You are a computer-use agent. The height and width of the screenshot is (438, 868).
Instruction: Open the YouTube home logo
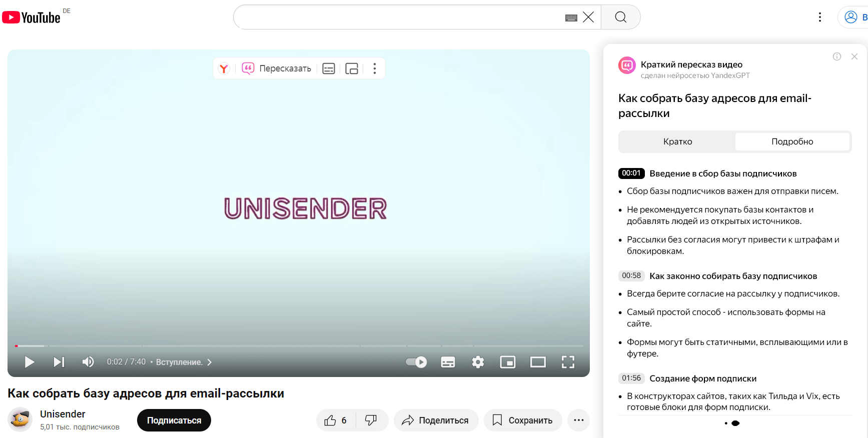(31, 17)
